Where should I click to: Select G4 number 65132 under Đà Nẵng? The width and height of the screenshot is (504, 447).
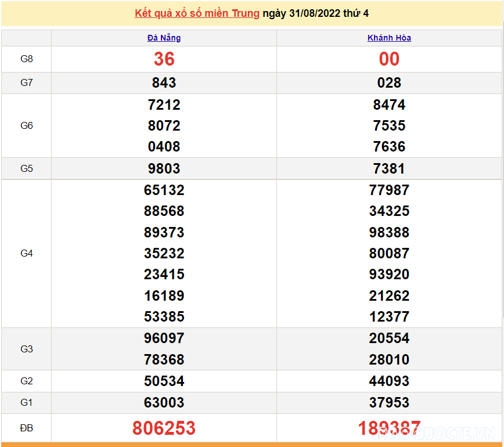coord(164,190)
